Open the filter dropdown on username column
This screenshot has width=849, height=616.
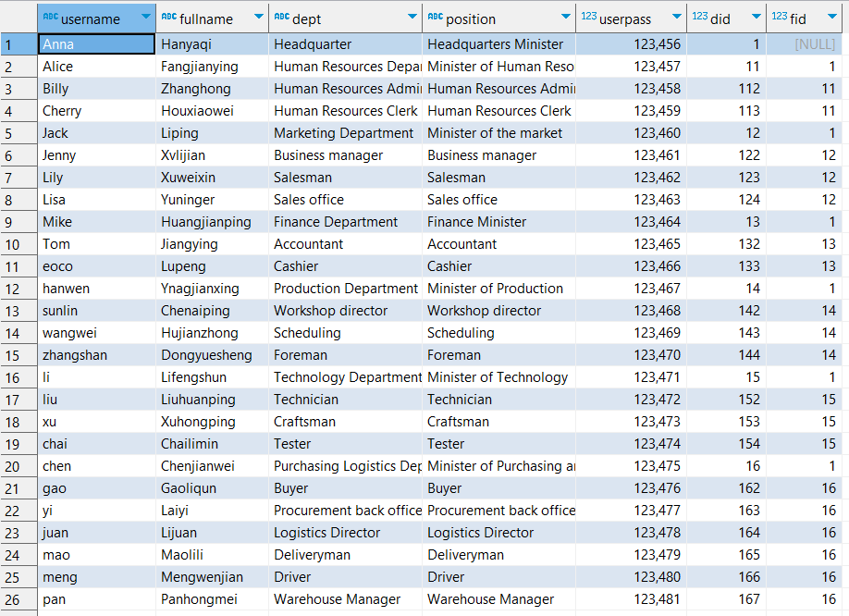pos(146,18)
